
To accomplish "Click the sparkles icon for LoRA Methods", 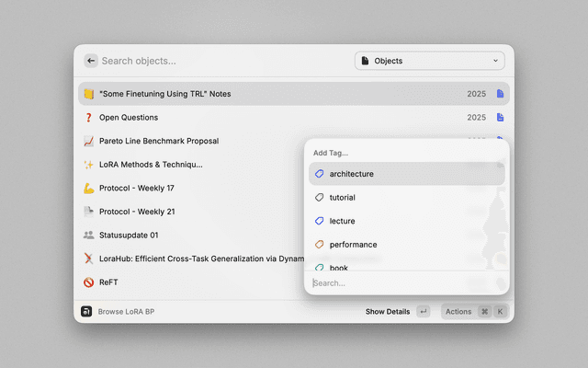I will pos(89,165).
